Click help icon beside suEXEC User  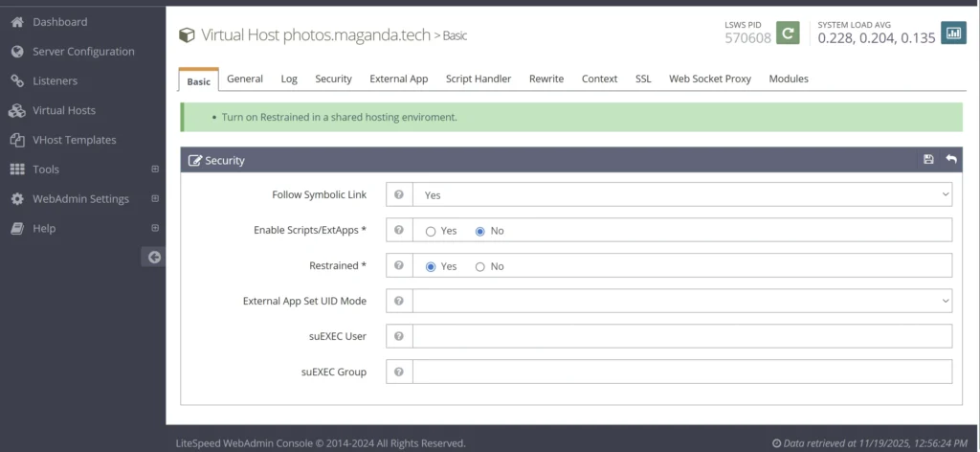[399, 336]
